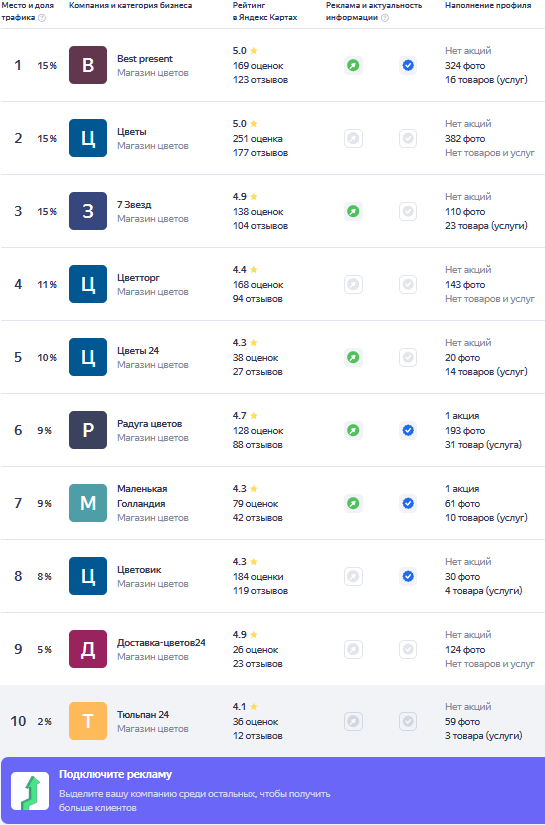Viewport: 545px width, 825px height.
Task: Click the blue verified checkmark for Best present
Action: click(x=408, y=66)
